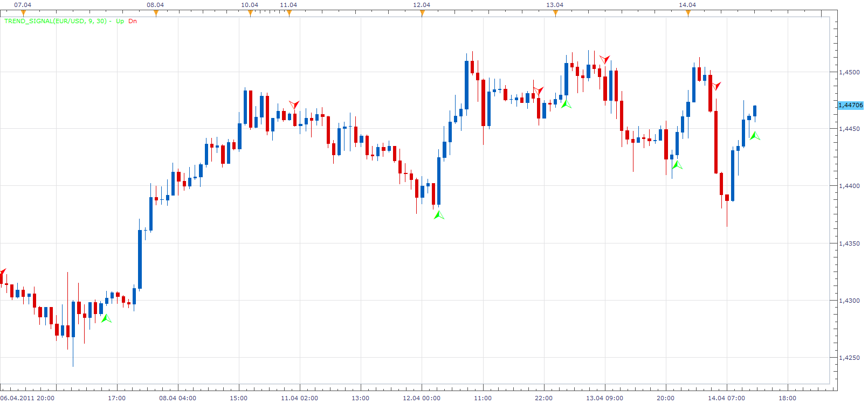The image size is (868, 404).
Task: Click the green Up arrow near 07.04 17:00
Action: [106, 318]
